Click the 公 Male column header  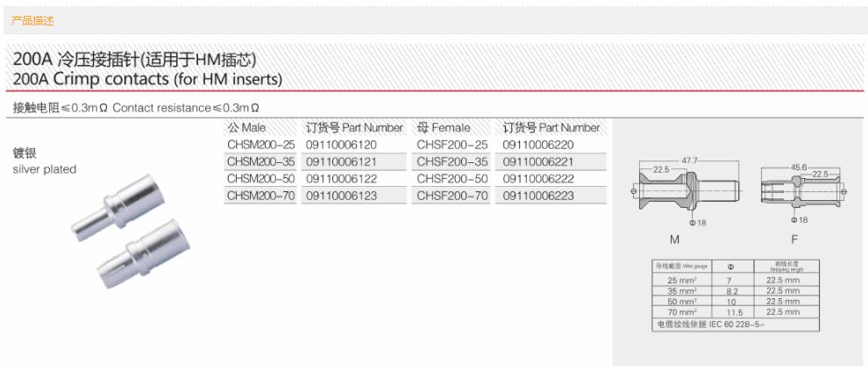[x=246, y=128]
